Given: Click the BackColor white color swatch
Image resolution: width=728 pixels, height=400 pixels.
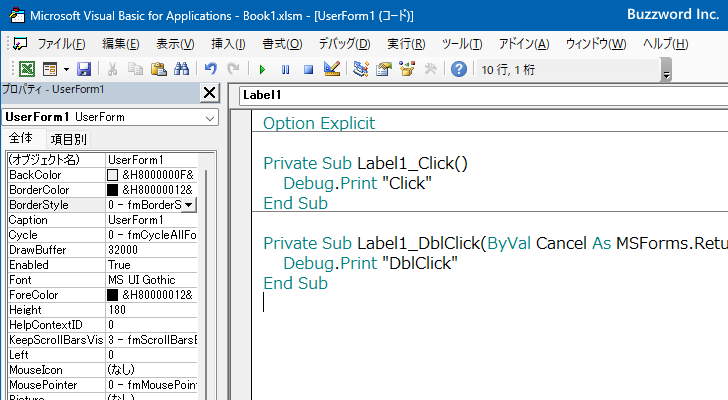Looking at the screenshot, I should click(113, 175).
